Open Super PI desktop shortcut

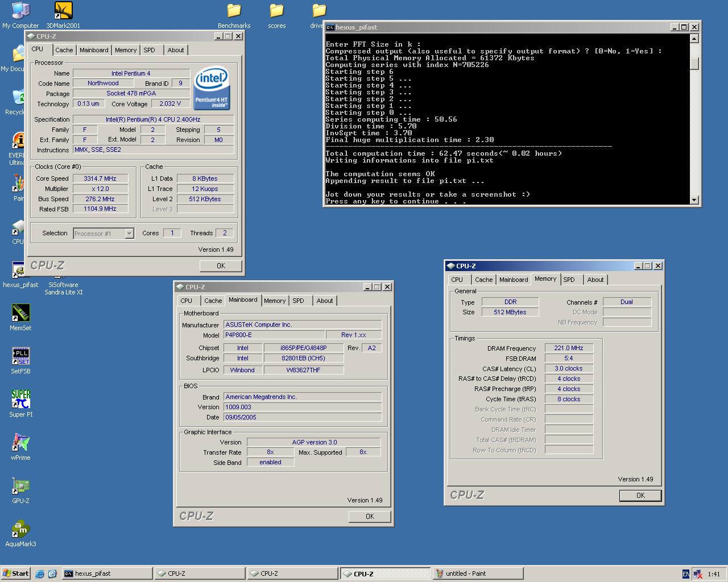pyautogui.click(x=20, y=404)
